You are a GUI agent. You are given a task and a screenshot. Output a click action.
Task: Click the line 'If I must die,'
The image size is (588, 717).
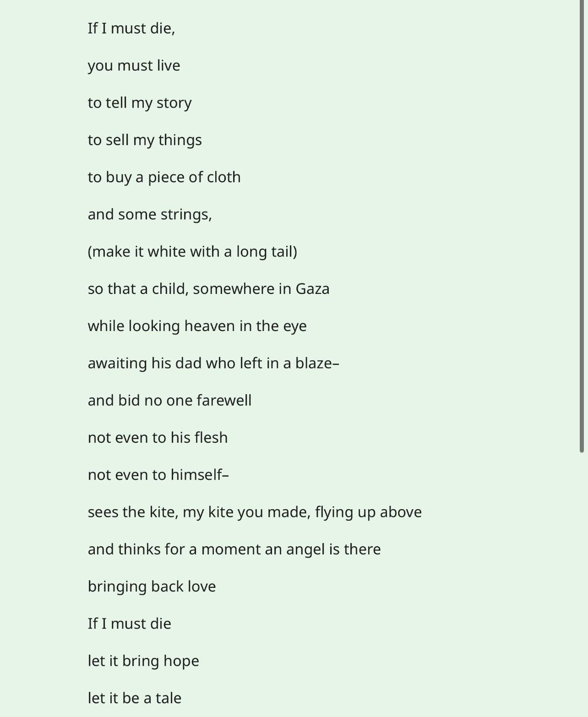[131, 28]
